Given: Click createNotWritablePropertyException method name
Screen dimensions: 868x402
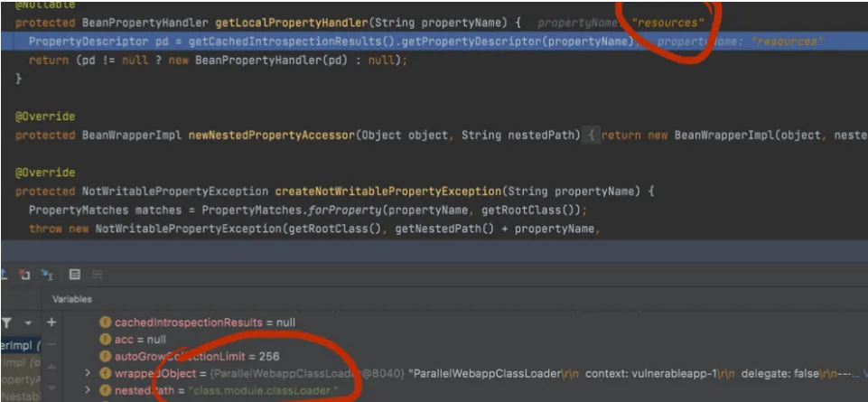Looking at the screenshot, I should pos(388,192).
